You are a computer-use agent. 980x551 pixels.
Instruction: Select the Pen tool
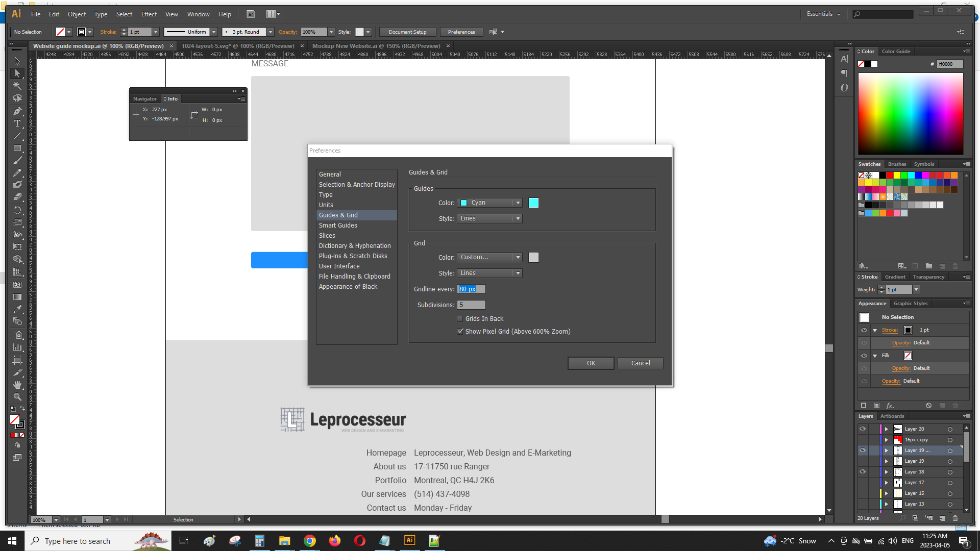pos(17,111)
